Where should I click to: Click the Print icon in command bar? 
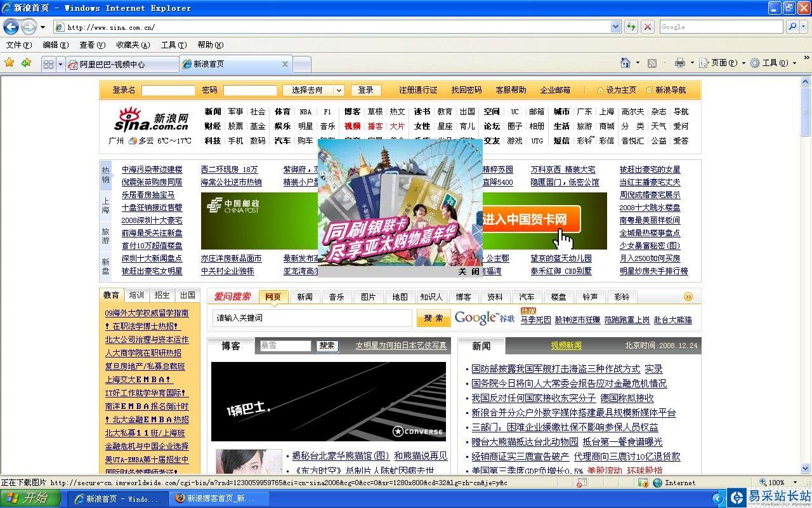[680, 63]
